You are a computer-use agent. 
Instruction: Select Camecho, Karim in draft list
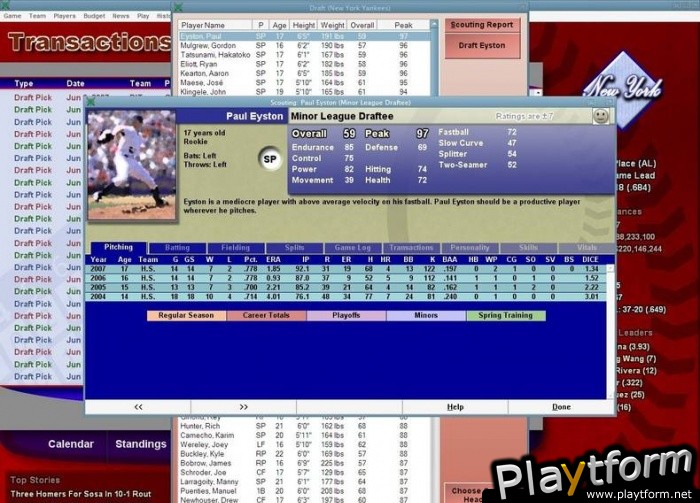(304, 435)
